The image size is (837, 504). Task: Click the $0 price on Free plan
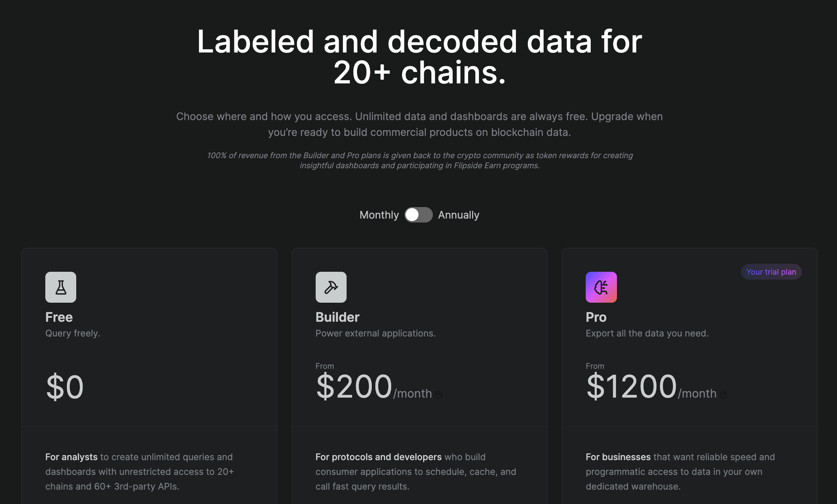pyautogui.click(x=65, y=387)
